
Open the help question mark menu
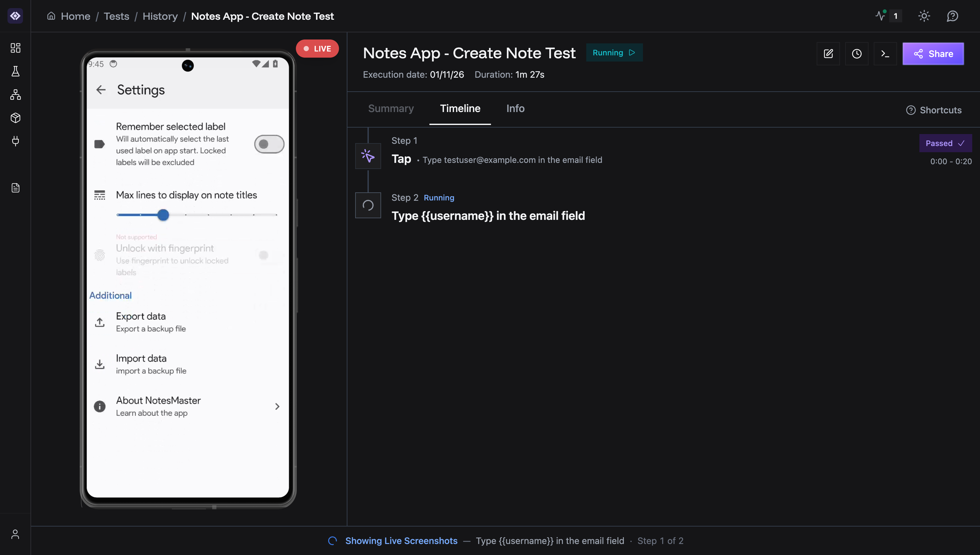point(952,16)
